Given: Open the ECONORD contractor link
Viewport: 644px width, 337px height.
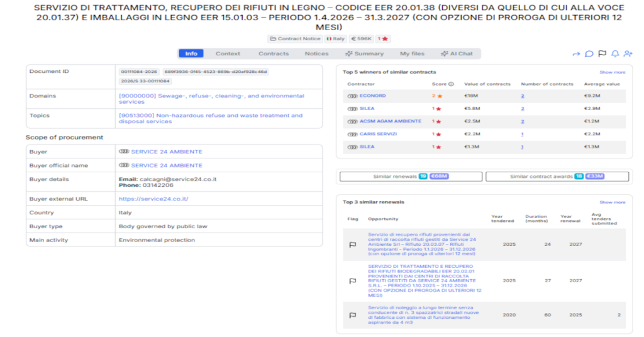Looking at the screenshot, I should 372,96.
